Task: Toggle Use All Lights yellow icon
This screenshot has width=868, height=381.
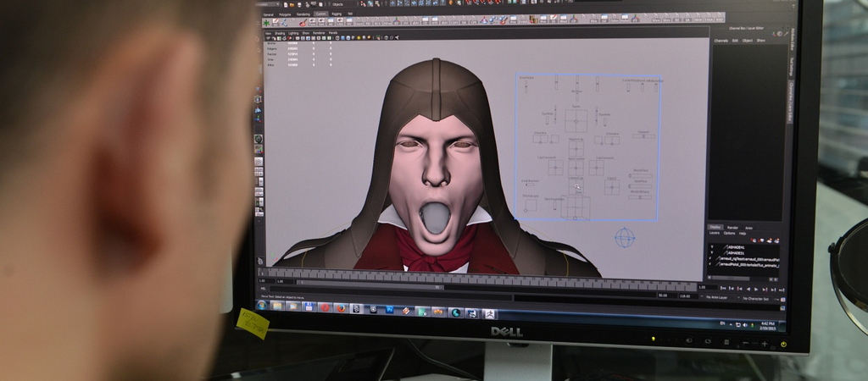Action: (359, 37)
